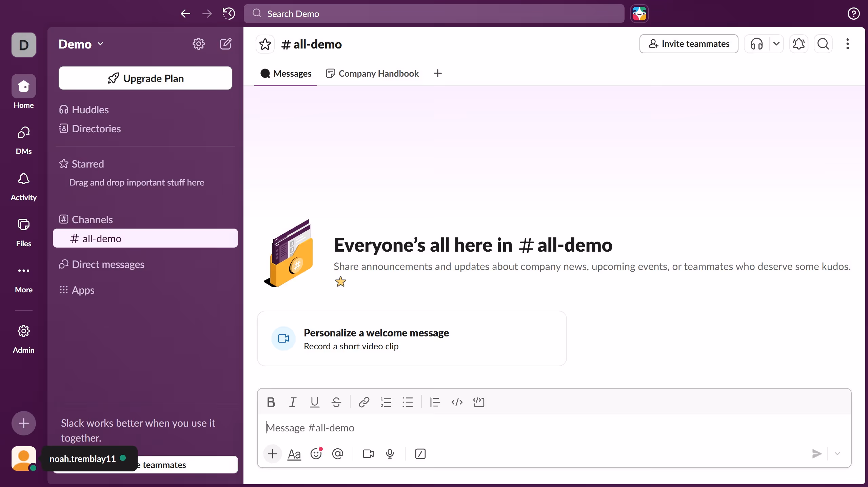This screenshot has height=487, width=868.
Task: Click the round plus create button
Action: click(24, 423)
